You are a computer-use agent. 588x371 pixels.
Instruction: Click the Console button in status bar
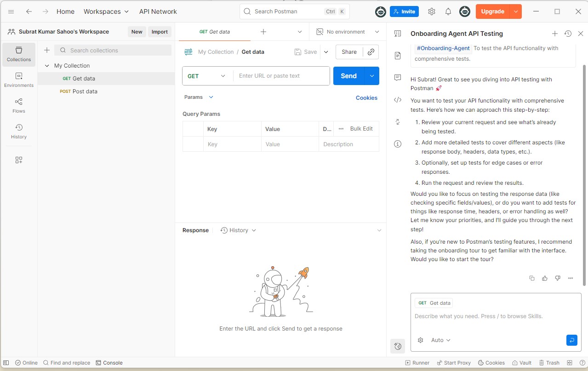109,363
